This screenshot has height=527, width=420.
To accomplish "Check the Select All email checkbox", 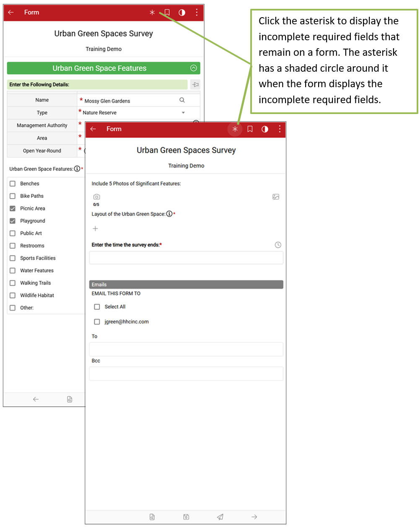I will point(97,307).
